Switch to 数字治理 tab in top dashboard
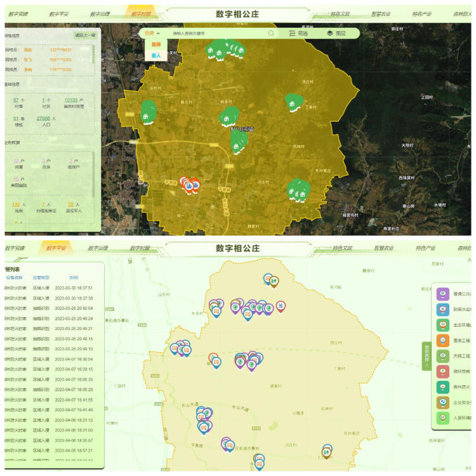This screenshot has width=476, height=476. [x=100, y=14]
